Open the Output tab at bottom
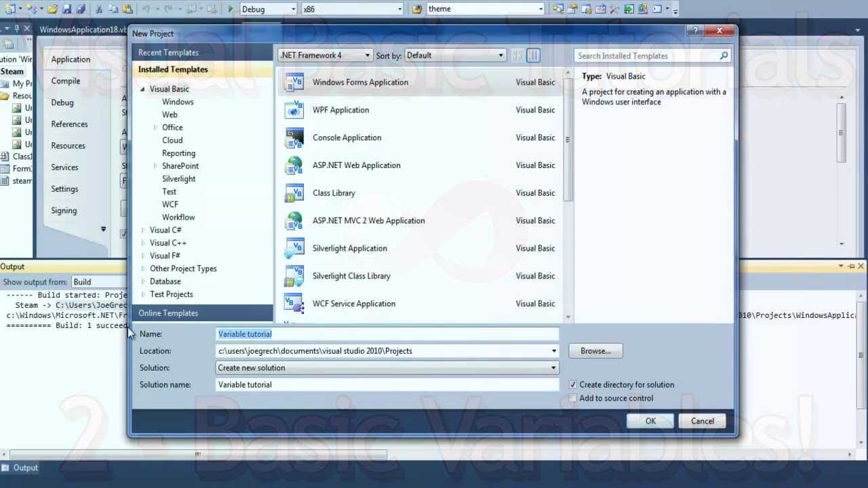 pyautogui.click(x=20, y=468)
